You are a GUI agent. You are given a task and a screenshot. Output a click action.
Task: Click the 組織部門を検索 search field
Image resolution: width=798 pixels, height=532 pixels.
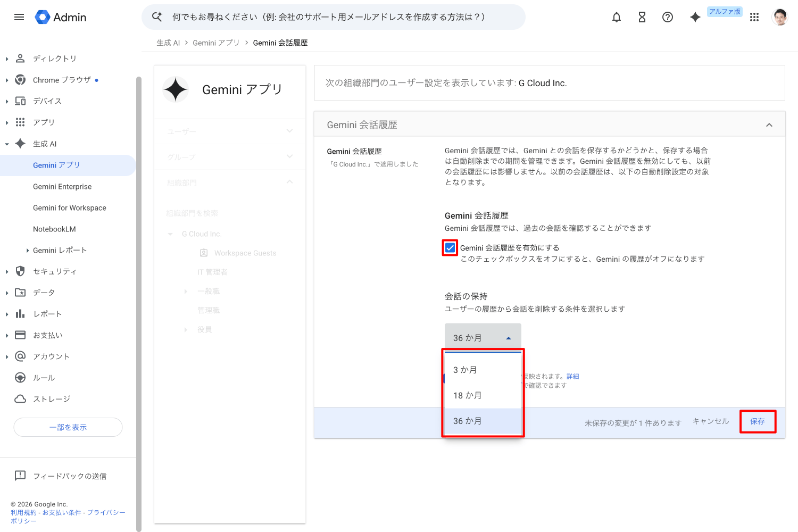(229, 213)
